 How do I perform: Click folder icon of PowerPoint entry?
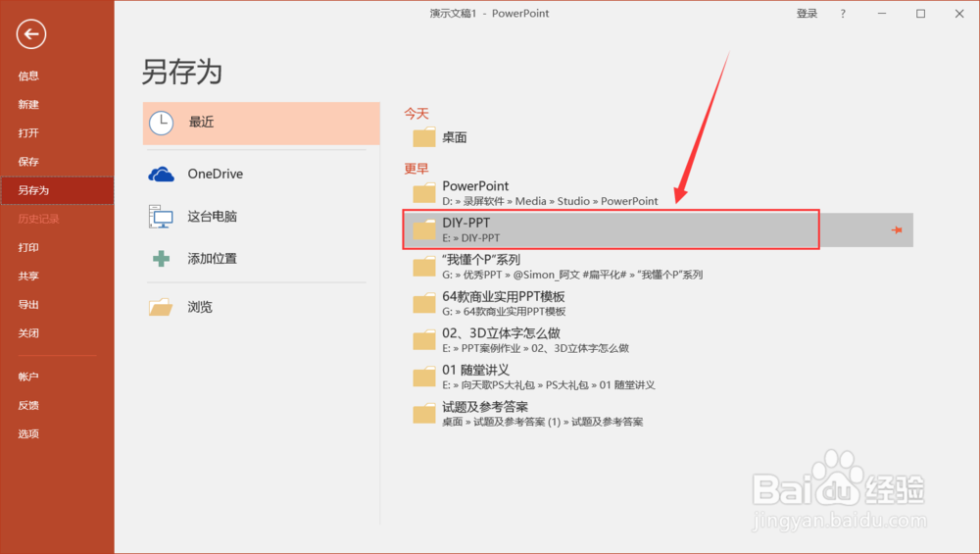(423, 192)
